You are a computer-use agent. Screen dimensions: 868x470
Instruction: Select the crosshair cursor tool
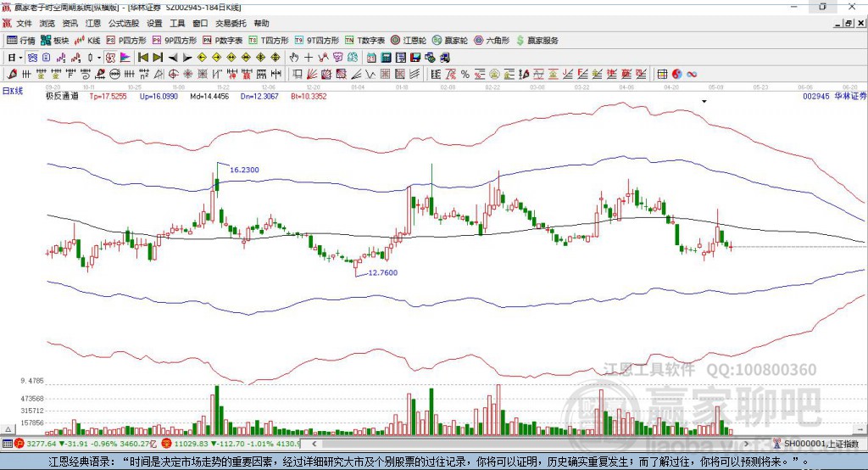(x=309, y=58)
